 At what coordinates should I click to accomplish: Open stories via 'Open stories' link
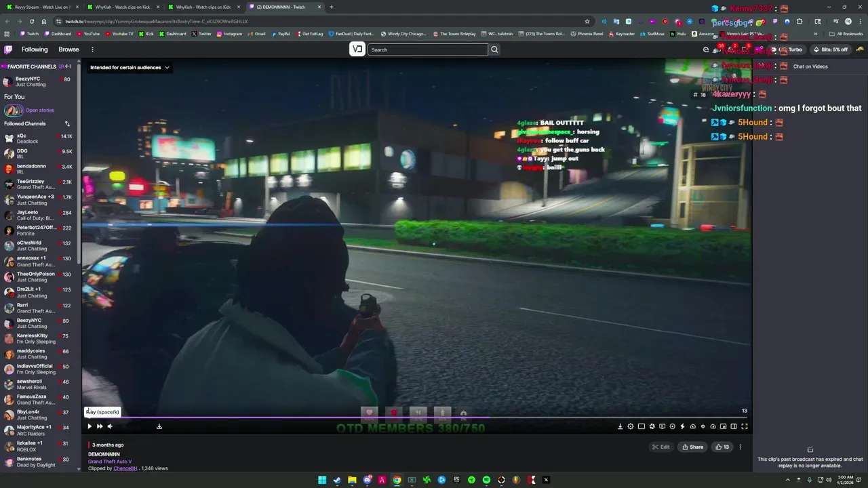tap(40, 110)
